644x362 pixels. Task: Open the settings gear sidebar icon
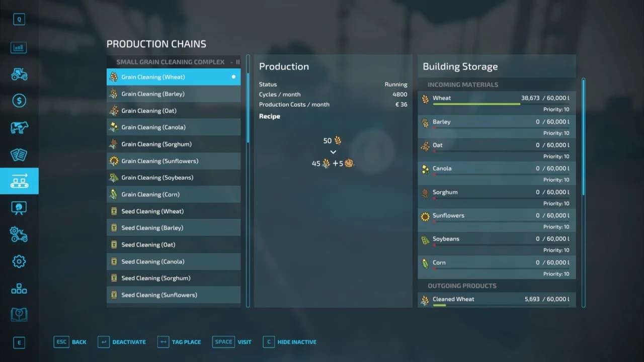tap(19, 261)
